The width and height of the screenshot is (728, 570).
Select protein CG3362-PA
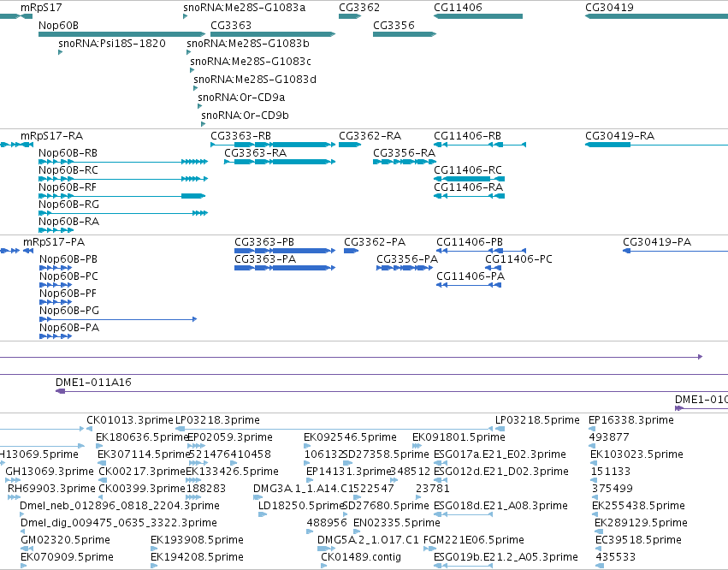tap(375, 242)
